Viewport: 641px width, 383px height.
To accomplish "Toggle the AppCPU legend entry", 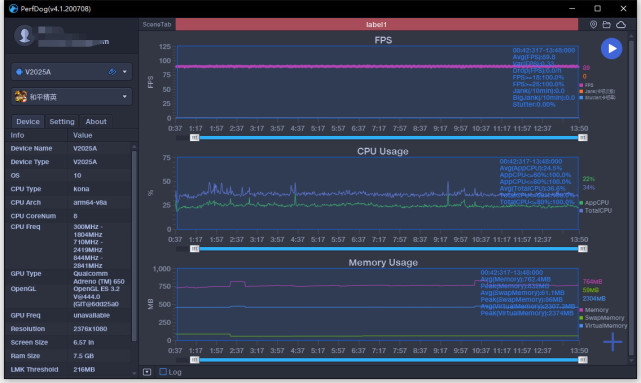I will (x=594, y=203).
